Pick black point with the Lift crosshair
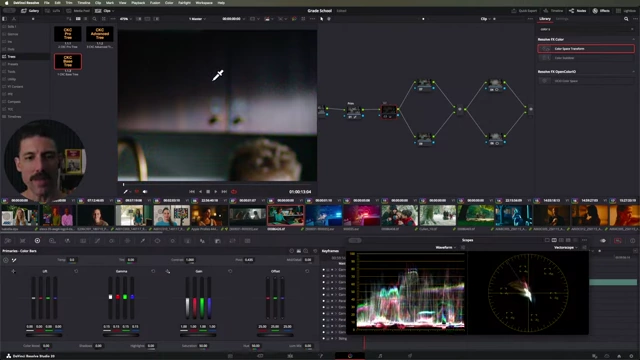The image size is (640, 360). [13, 271]
